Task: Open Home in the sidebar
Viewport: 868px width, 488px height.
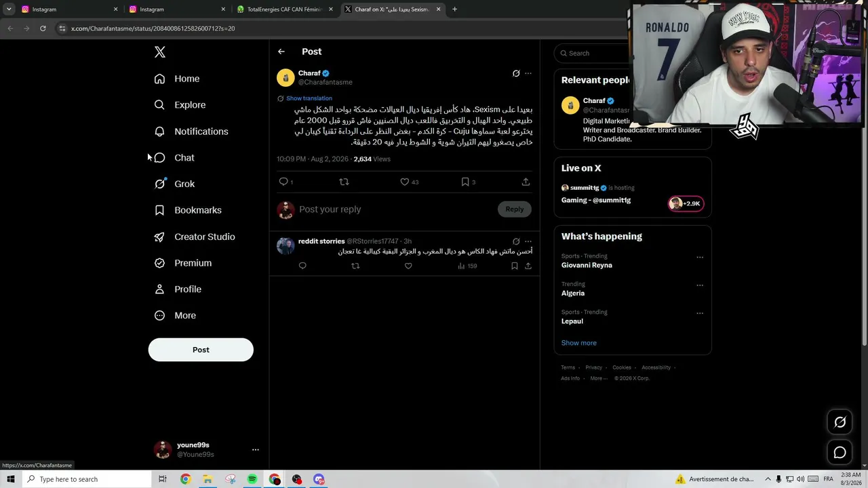Action: coord(177,79)
